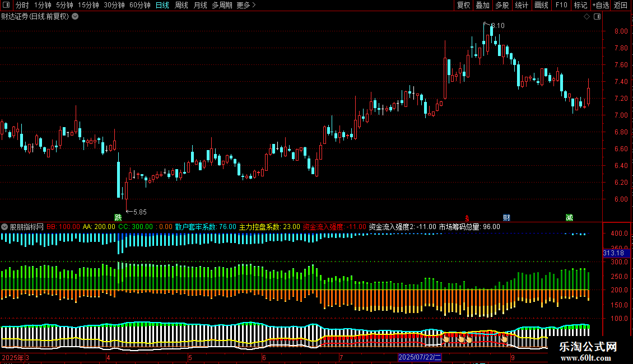Screen dimensions: 633x364
Task: Expand the 更多 periods menu
Action: point(246,5)
